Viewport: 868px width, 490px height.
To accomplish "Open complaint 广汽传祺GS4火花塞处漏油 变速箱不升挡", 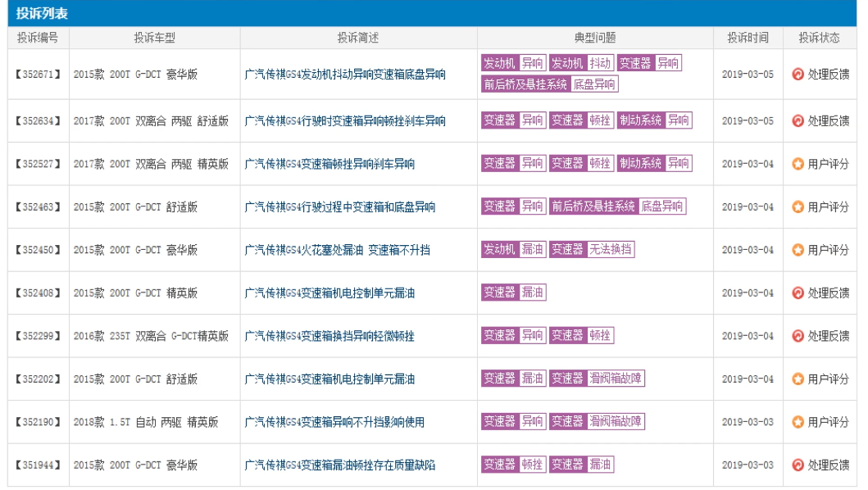I will tap(337, 250).
